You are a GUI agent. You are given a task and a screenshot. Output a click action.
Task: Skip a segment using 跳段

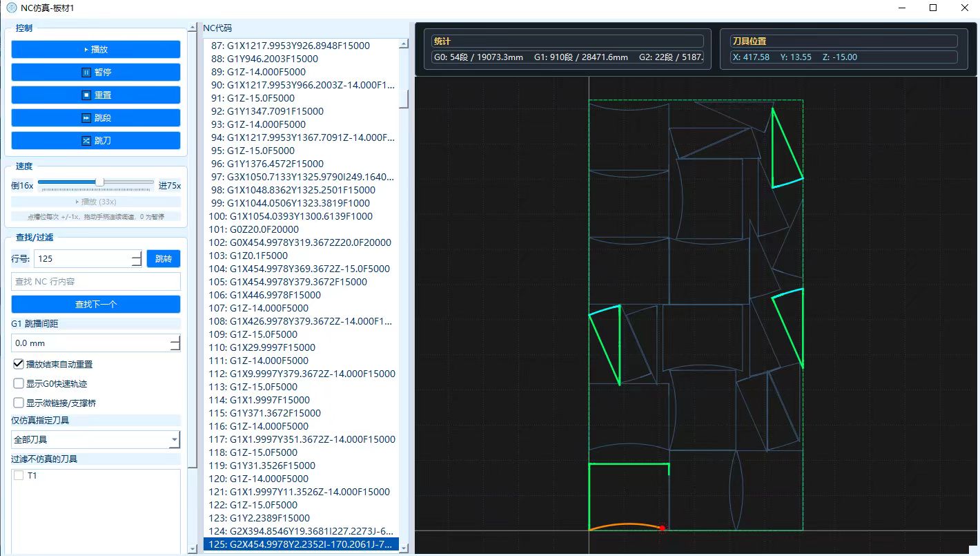point(96,118)
